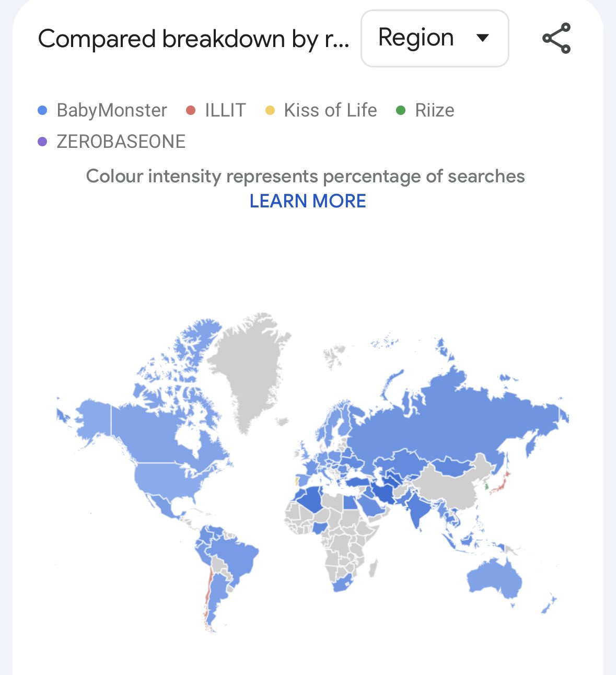Select the blue BabyMonster legend dot
The height and width of the screenshot is (675, 616).
43,110
